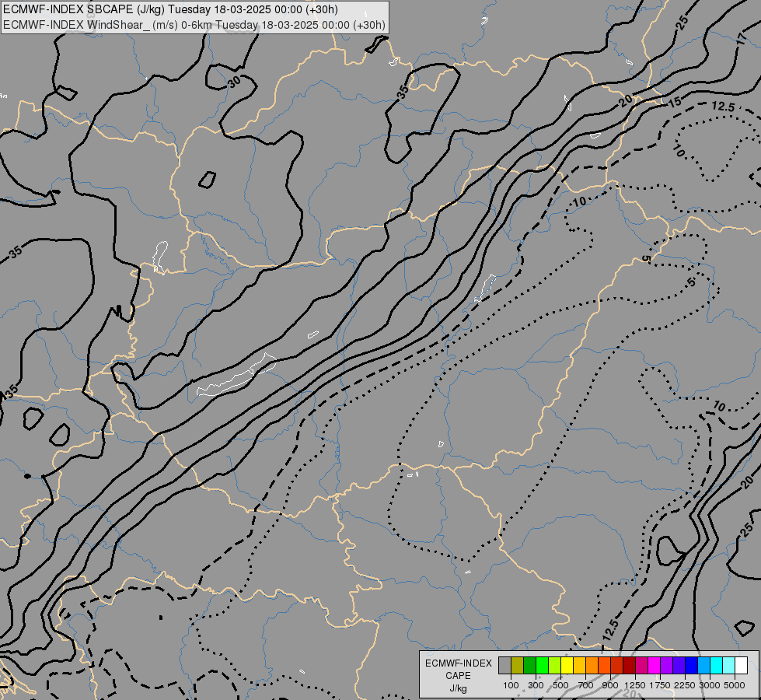Select the bright cyan legend swatch
This screenshot has height=700, width=761.
(x=717, y=666)
